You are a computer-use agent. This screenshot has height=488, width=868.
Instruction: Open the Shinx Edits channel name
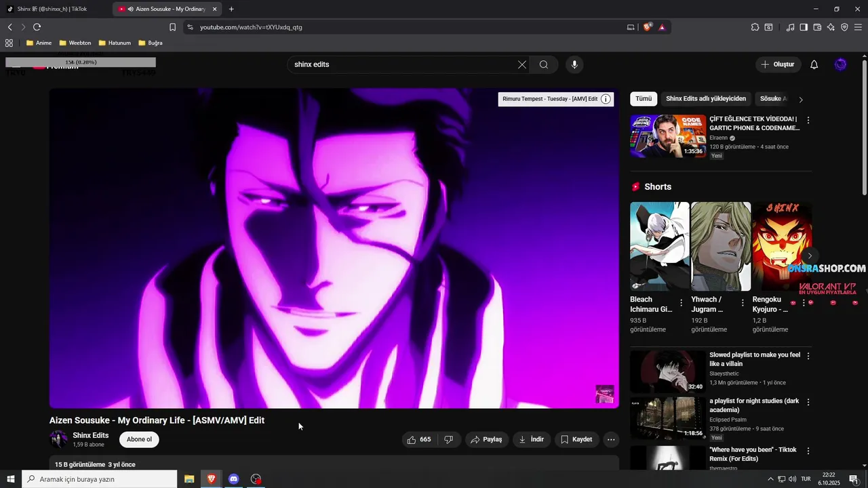click(x=91, y=435)
